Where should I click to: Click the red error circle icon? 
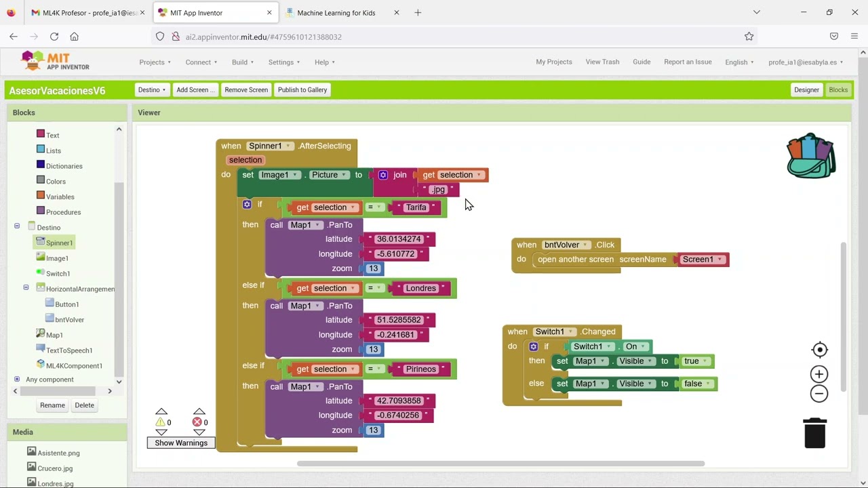pyautogui.click(x=197, y=422)
